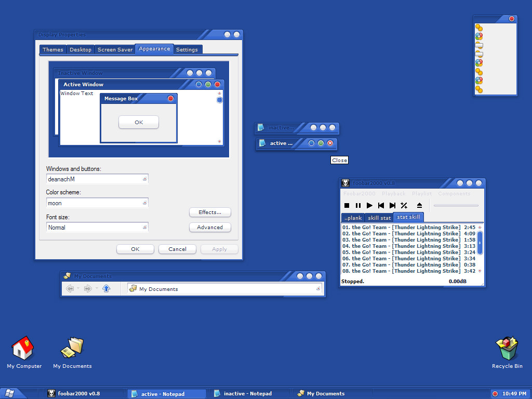Viewport: 532px width, 399px height.
Task: Expand the My Documents address bar dropdown
Action: [x=318, y=289]
